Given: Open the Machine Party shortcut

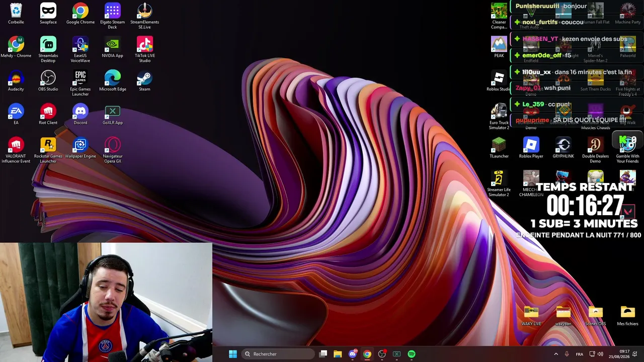Looking at the screenshot, I should (628, 14).
